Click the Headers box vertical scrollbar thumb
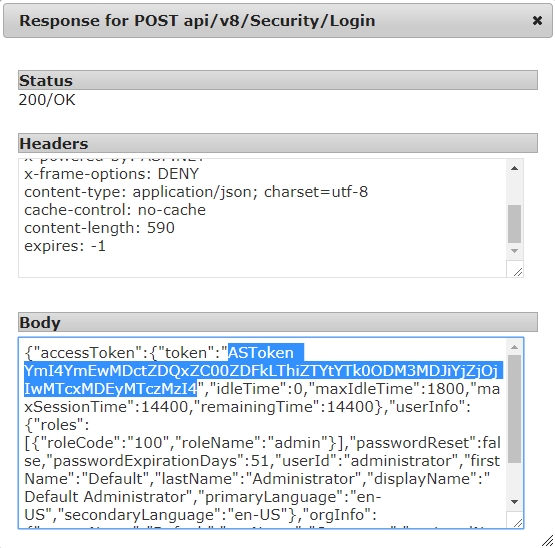Image resolution: width=555 pixels, height=548 pixels. (x=514, y=224)
